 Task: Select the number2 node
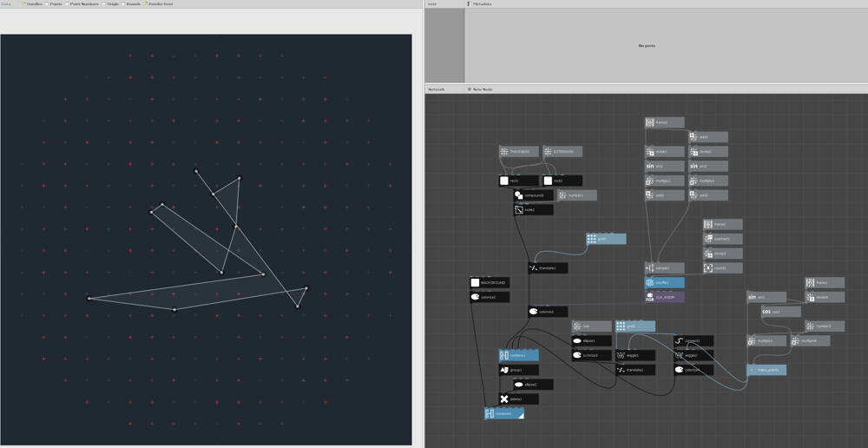(x=825, y=326)
